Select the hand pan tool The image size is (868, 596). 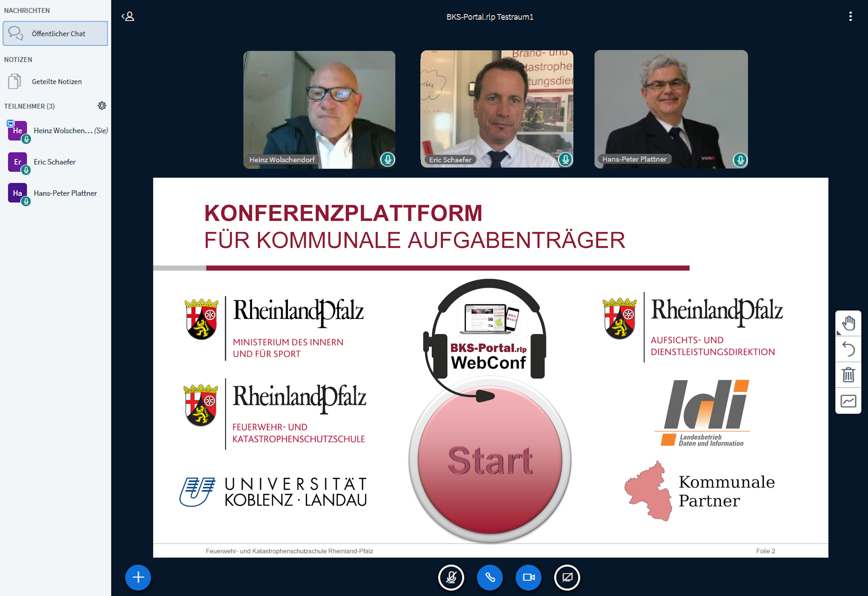848,323
